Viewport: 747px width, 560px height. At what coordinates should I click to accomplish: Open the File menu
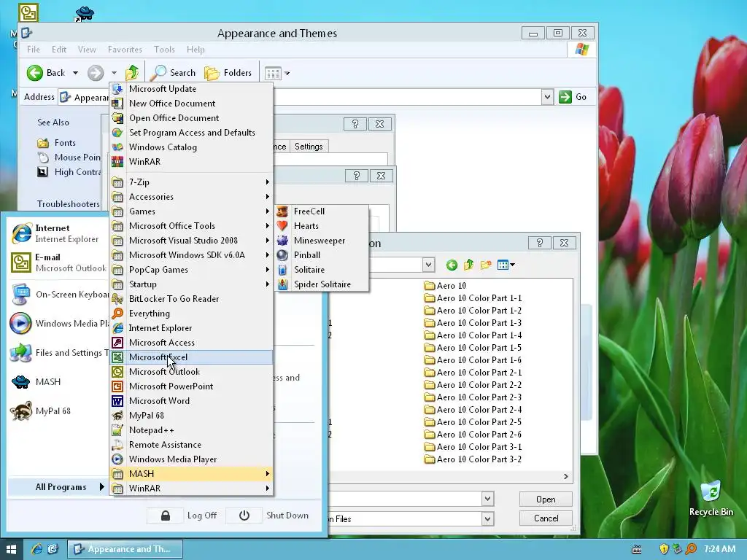click(x=34, y=50)
